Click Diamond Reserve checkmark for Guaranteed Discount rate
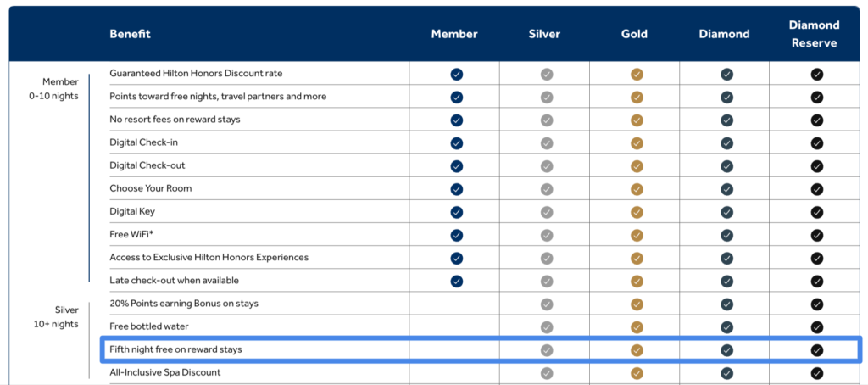The width and height of the screenshot is (868, 385). [816, 75]
